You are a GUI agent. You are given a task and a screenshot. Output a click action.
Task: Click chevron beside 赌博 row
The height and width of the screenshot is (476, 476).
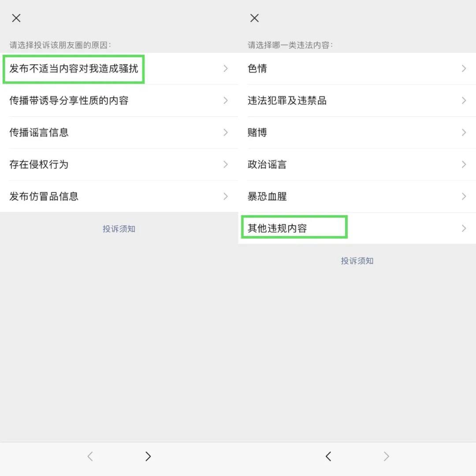pos(464,133)
